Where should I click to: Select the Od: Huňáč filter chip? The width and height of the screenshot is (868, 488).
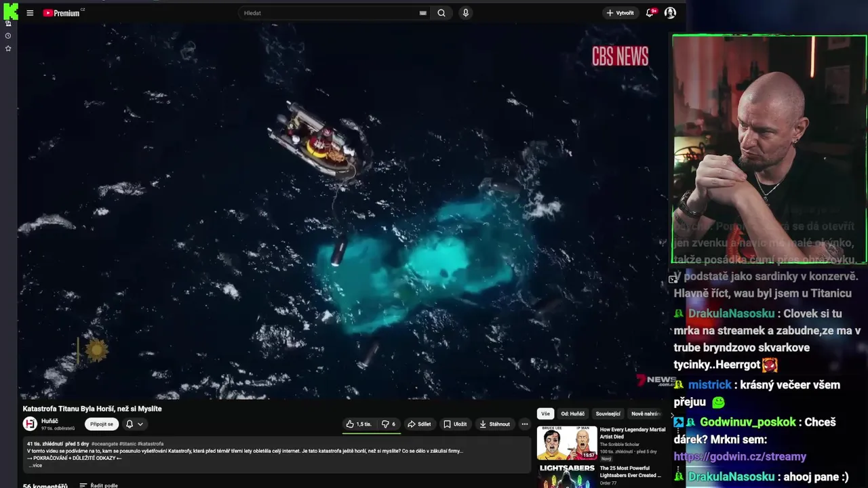click(x=572, y=413)
